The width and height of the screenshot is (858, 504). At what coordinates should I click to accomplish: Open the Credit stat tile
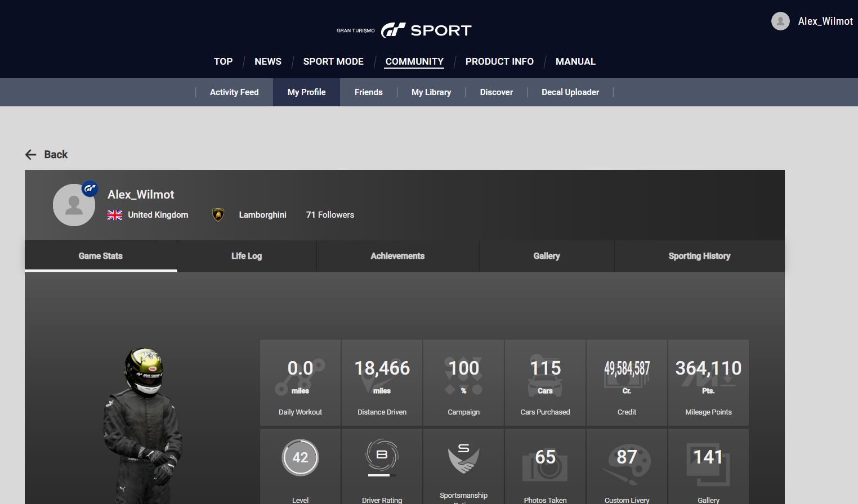(627, 382)
